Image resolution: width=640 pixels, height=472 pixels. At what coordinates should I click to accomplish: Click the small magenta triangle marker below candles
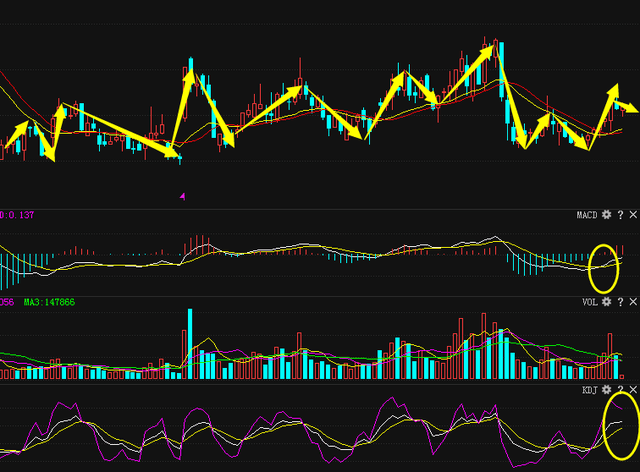click(x=181, y=197)
